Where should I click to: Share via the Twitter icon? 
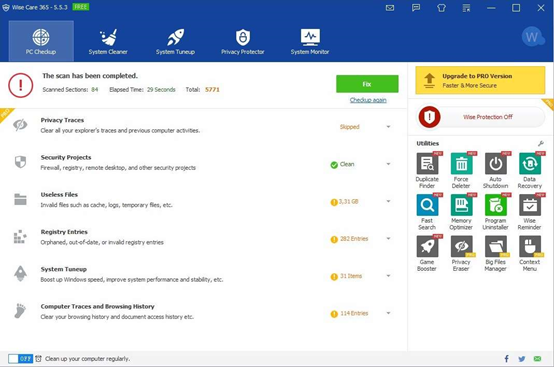[521, 359]
